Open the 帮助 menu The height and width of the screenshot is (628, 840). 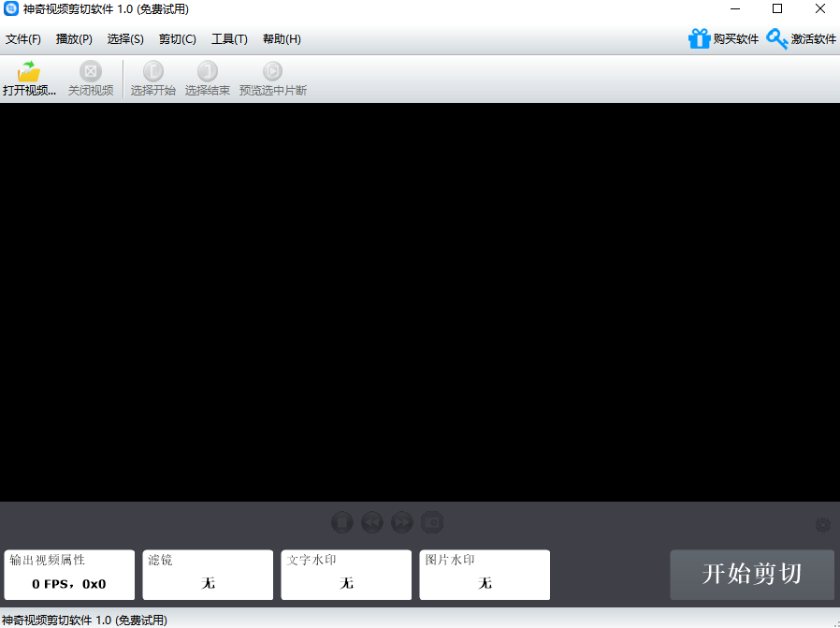coord(281,38)
